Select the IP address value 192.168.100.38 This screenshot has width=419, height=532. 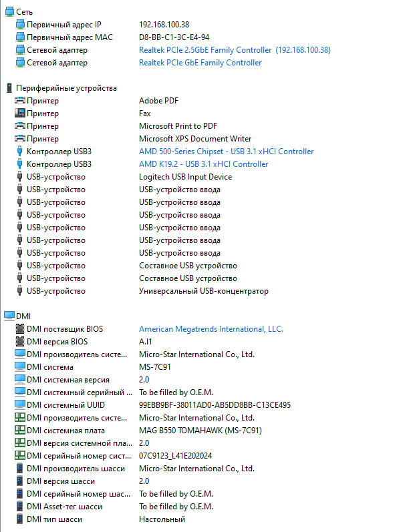(x=164, y=25)
